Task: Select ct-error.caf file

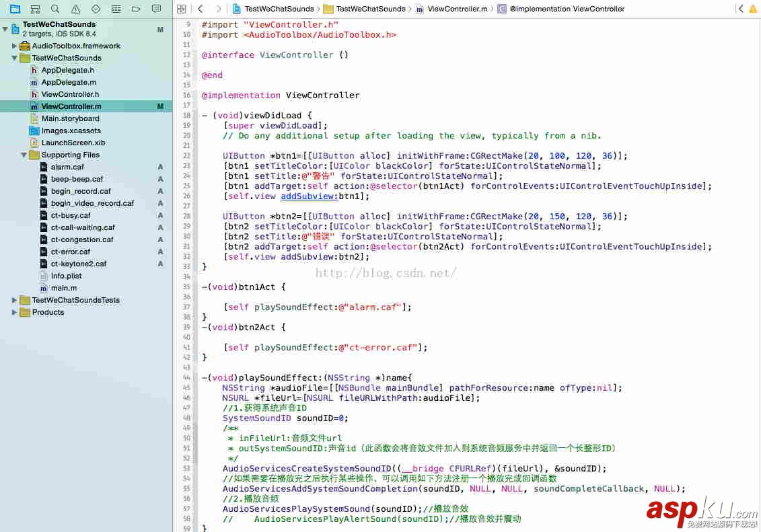Action: (x=71, y=252)
